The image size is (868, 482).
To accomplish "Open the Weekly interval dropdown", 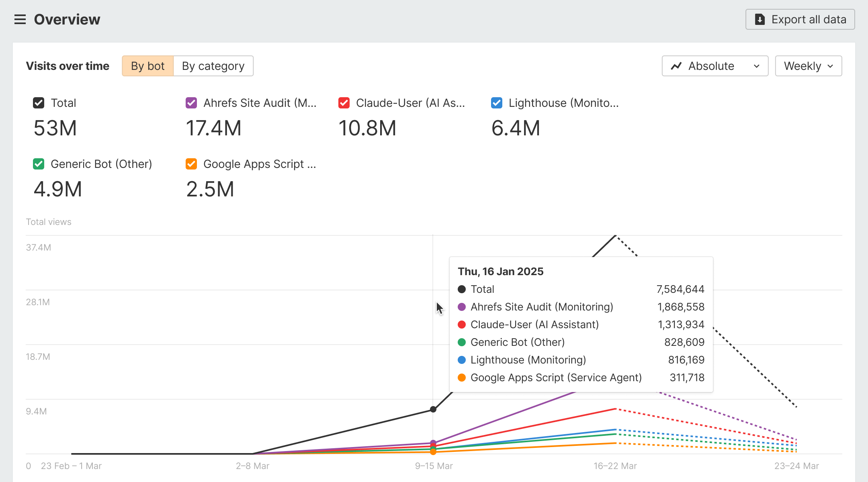I will tap(808, 66).
